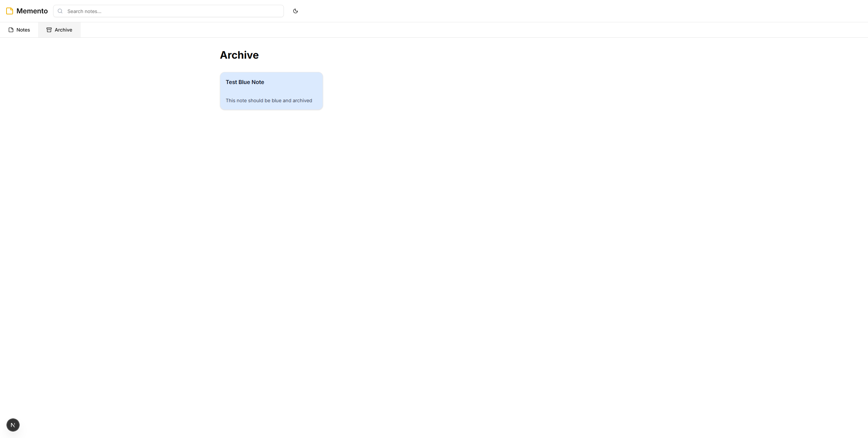
Task: Click the page icon beside Notes
Action: pos(11,30)
